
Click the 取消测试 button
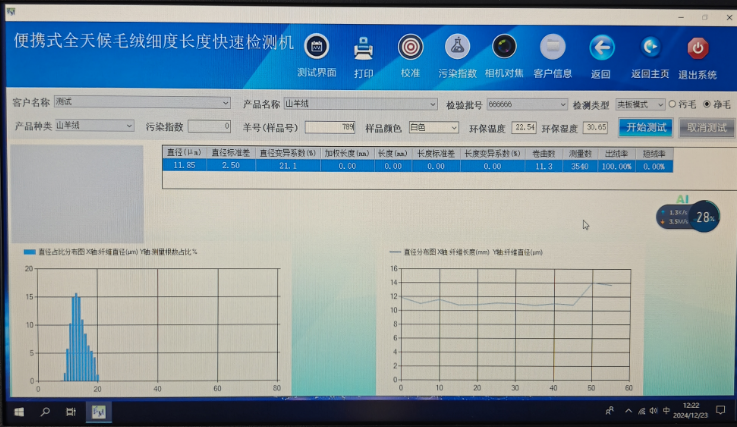click(x=707, y=127)
